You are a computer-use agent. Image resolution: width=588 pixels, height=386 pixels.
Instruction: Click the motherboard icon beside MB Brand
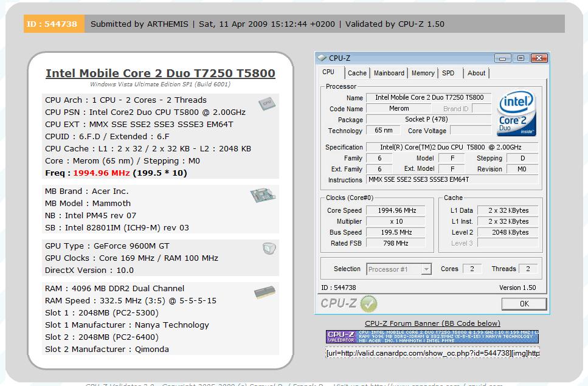point(263,195)
